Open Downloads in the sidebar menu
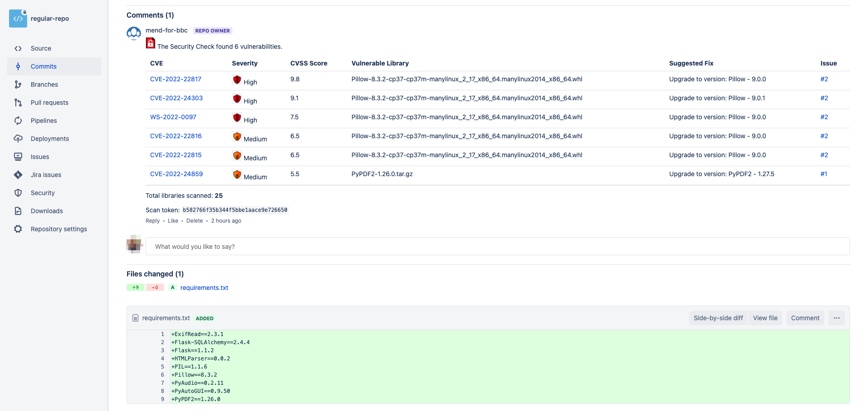868x411 pixels. coord(47,211)
